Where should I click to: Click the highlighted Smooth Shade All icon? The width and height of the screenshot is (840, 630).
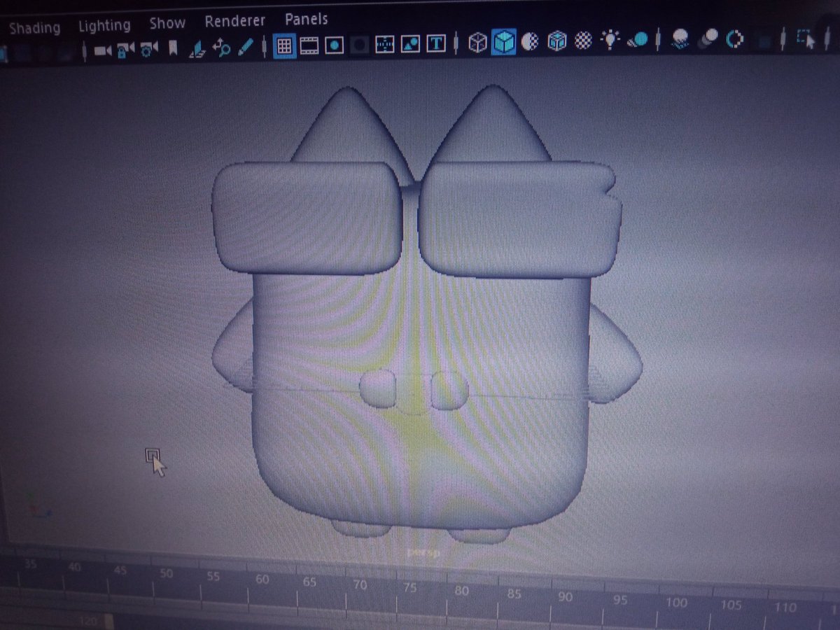coord(503,42)
